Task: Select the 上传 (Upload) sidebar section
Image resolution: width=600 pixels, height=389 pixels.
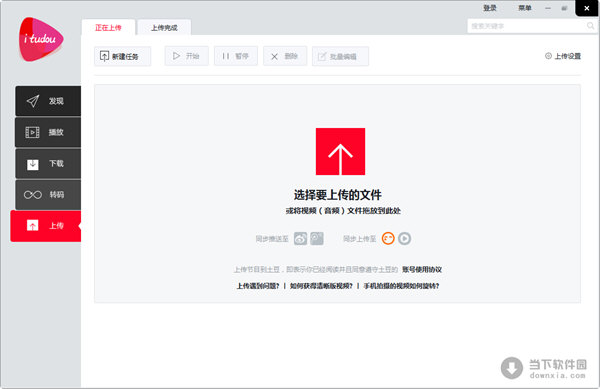Action: click(46, 226)
